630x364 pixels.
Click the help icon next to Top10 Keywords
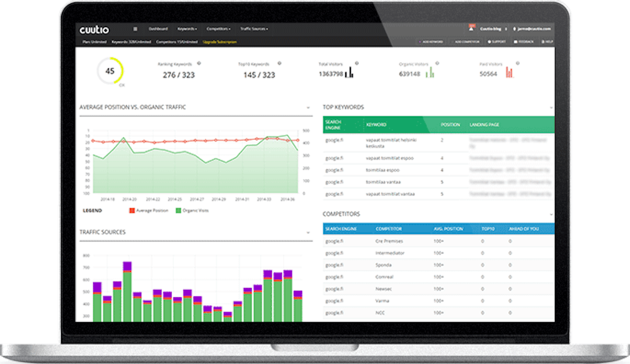[x=279, y=63]
